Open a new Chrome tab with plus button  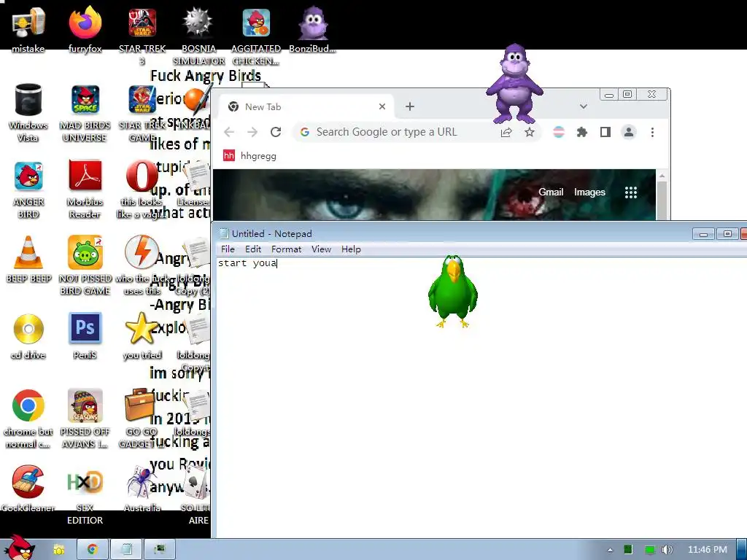(410, 106)
